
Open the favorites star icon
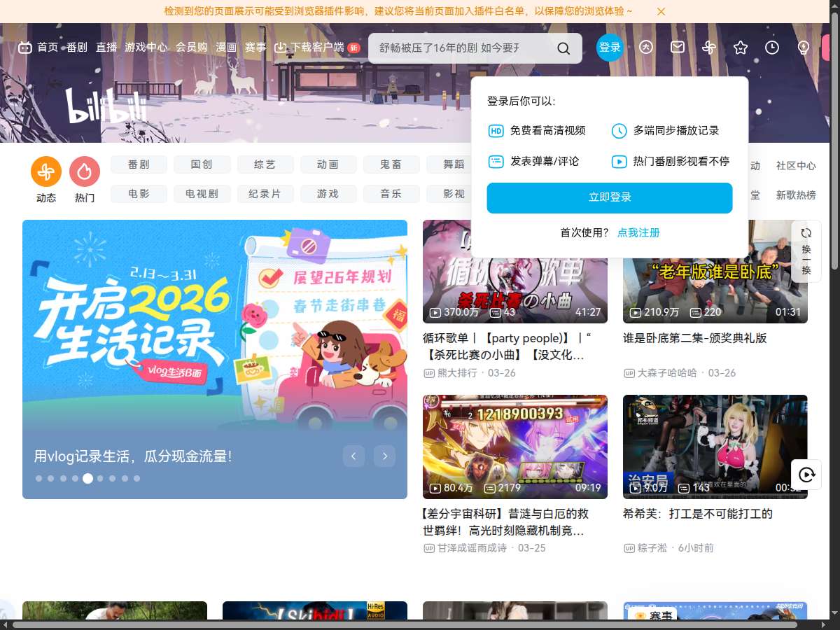(741, 48)
